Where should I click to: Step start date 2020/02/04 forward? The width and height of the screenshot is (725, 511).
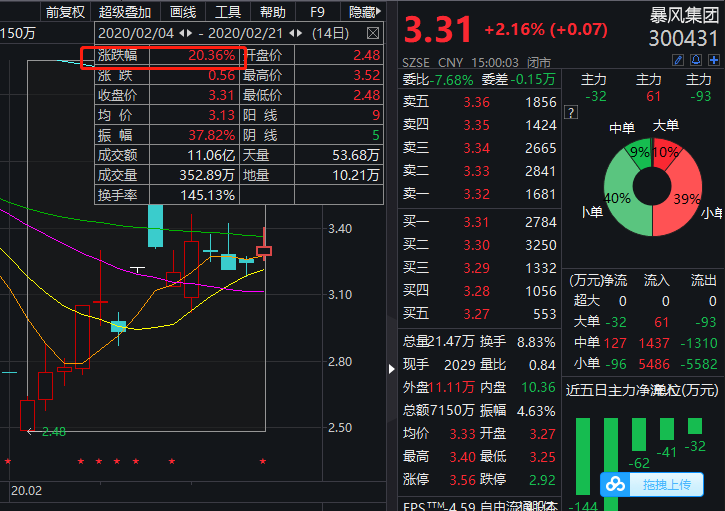[189, 33]
